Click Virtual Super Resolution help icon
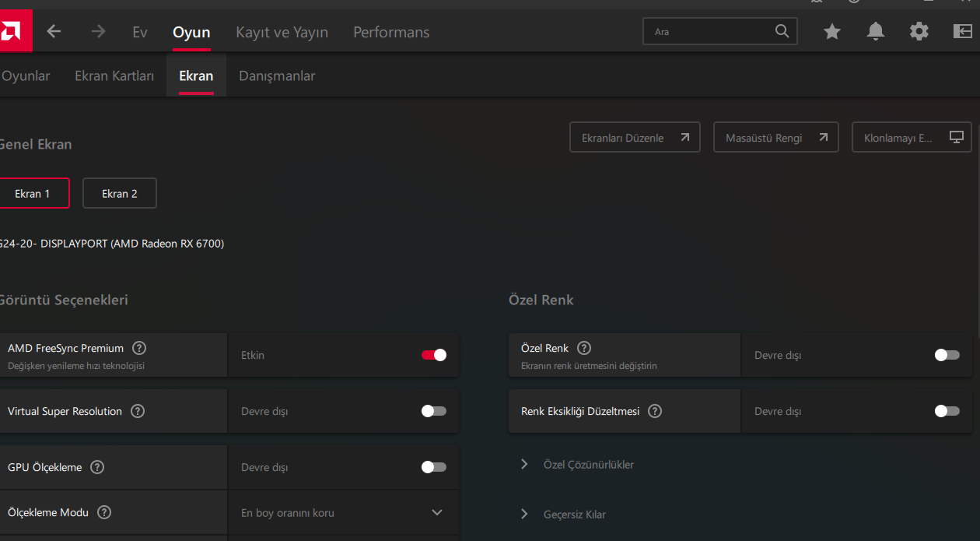The height and width of the screenshot is (541, 980). pos(138,411)
